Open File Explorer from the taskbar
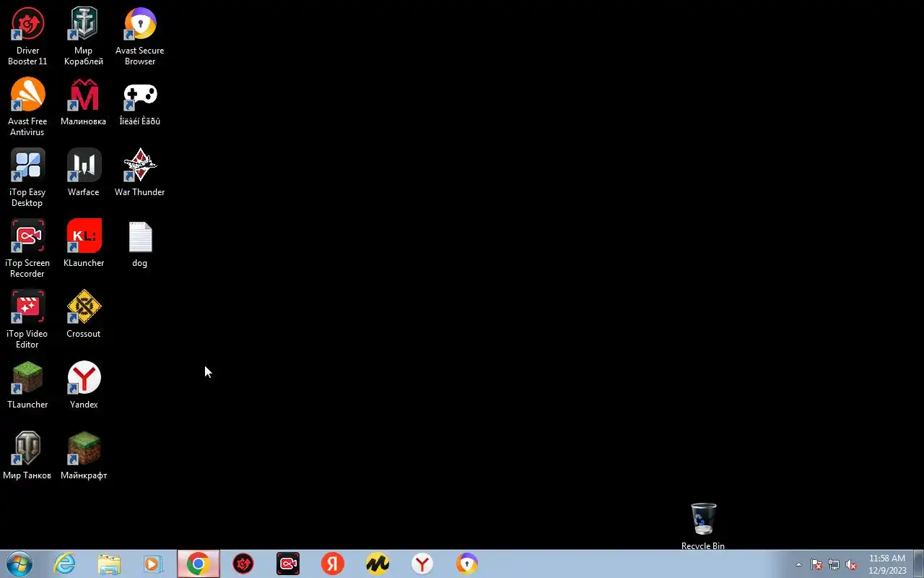The image size is (924, 578). click(x=109, y=564)
